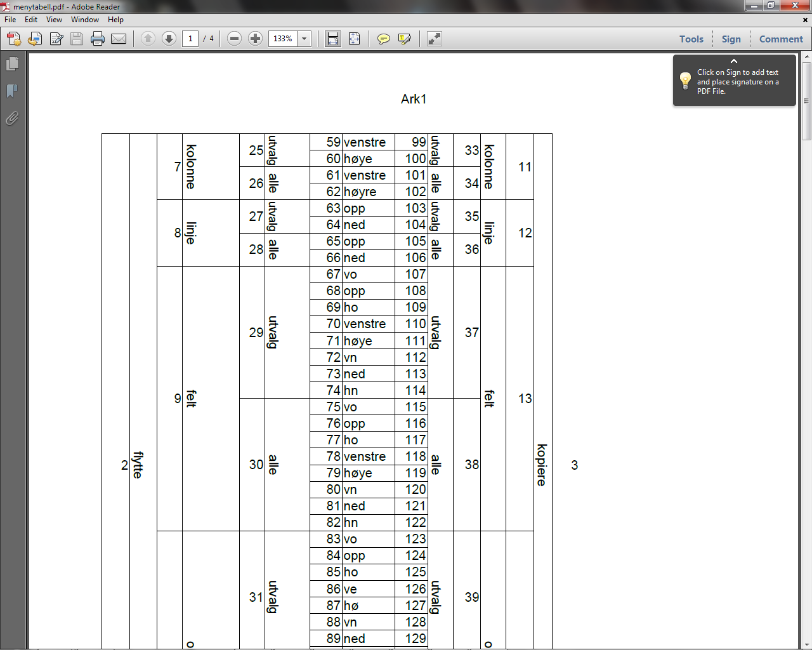Click the page number input field
812x650 pixels.
190,39
